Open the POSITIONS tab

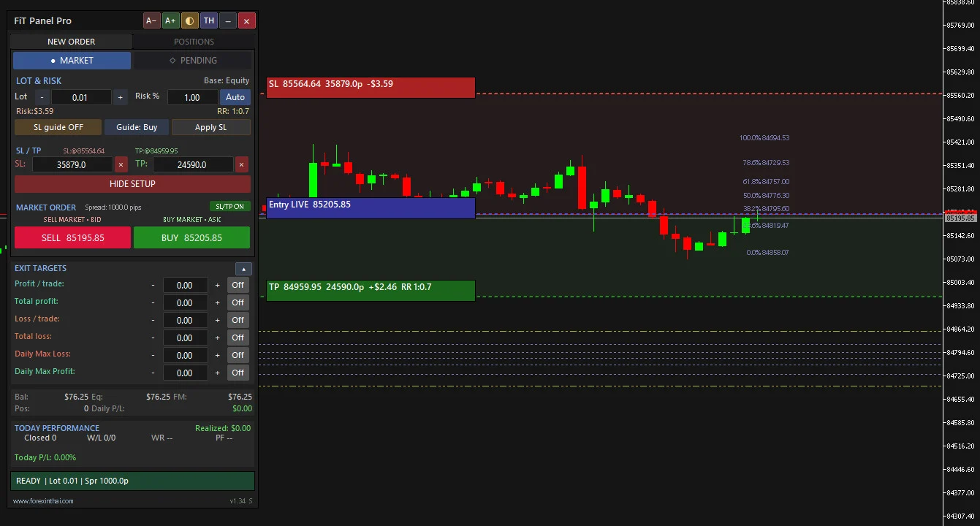point(194,42)
